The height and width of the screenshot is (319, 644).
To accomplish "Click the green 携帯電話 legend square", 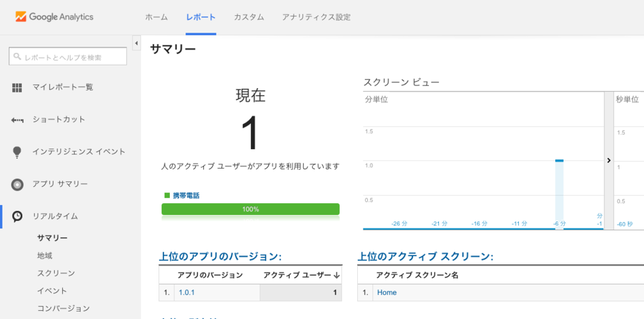I will (x=167, y=195).
